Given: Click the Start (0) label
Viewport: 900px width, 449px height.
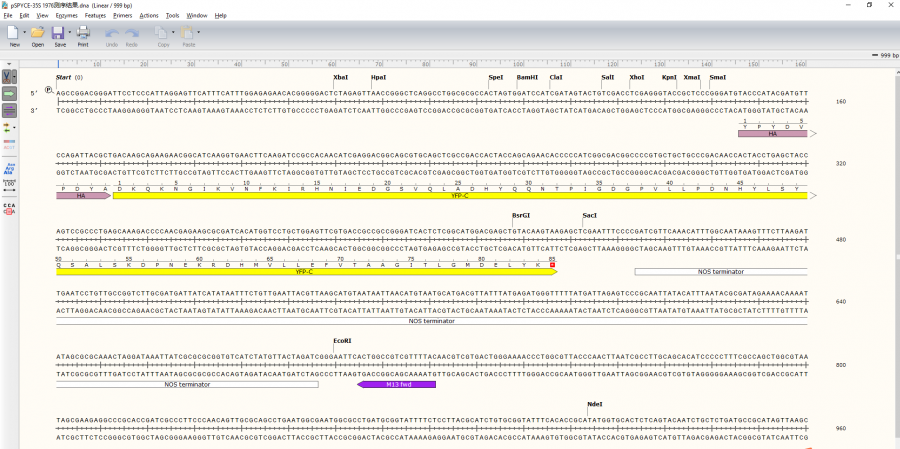Looking at the screenshot, I should click(x=69, y=77).
